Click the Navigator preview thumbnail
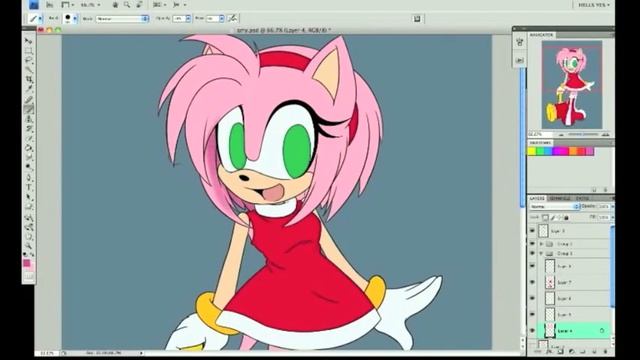 (572, 84)
